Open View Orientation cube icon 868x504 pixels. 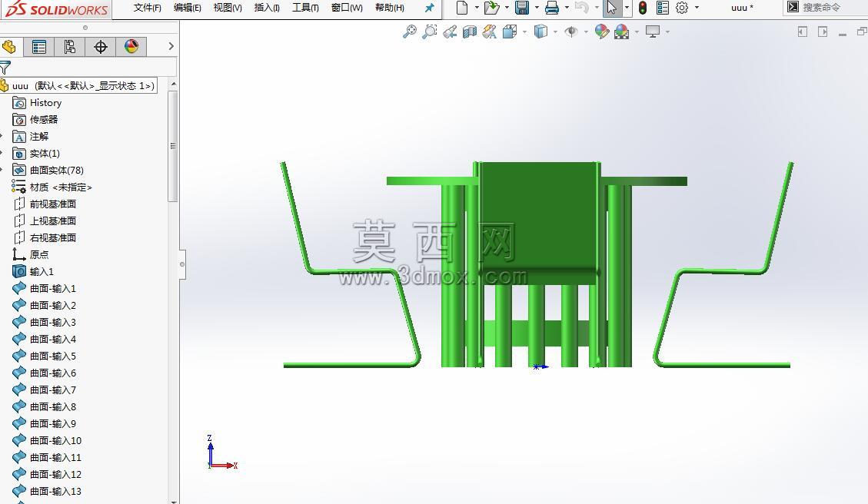[x=510, y=31]
